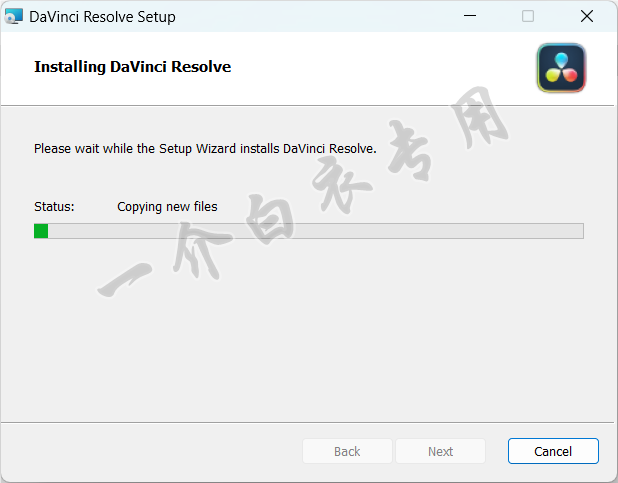Cancel the DaVinci Resolve installation
The image size is (618, 483).
[553, 451]
